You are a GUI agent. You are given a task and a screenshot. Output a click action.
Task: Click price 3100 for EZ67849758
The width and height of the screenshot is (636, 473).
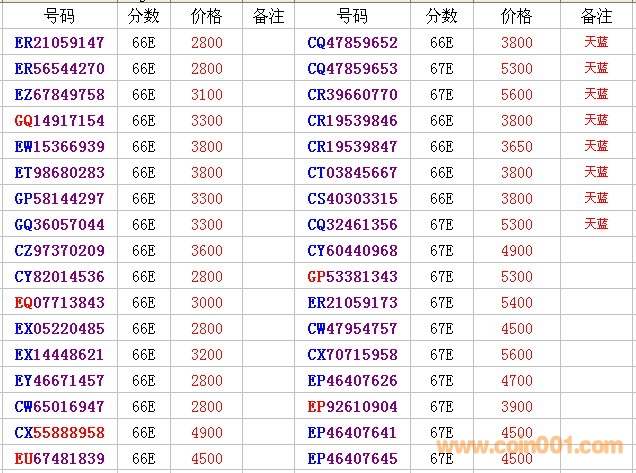tap(206, 95)
